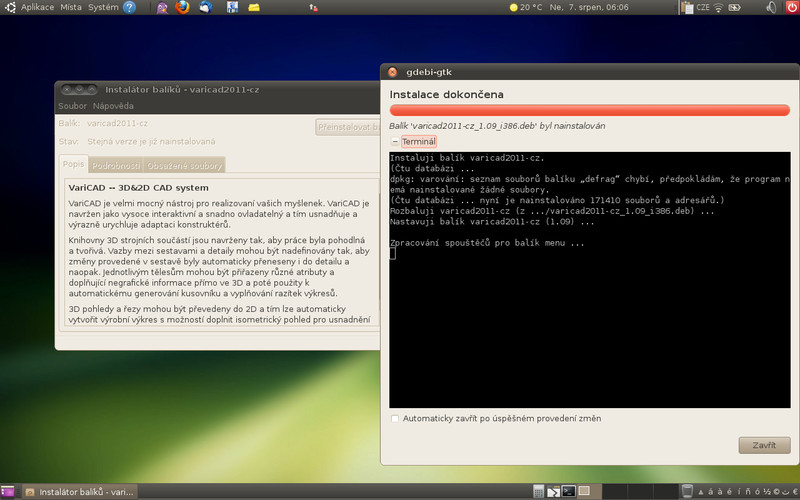Click the blue-white launcher icon beside Thunderbird

232,7
